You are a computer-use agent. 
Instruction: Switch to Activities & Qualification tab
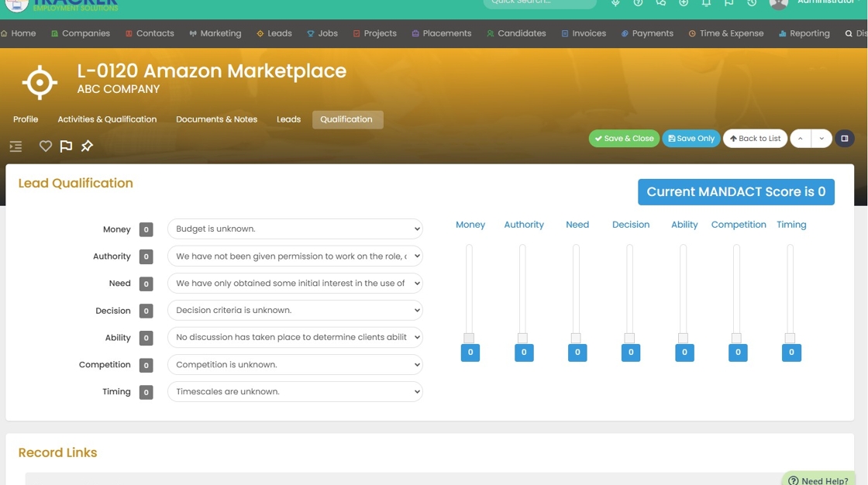107,119
